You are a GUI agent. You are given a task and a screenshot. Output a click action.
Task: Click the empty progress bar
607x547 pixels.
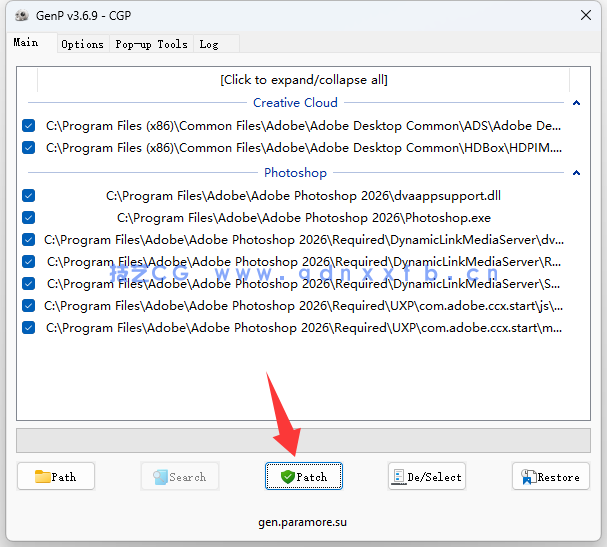tap(303, 441)
